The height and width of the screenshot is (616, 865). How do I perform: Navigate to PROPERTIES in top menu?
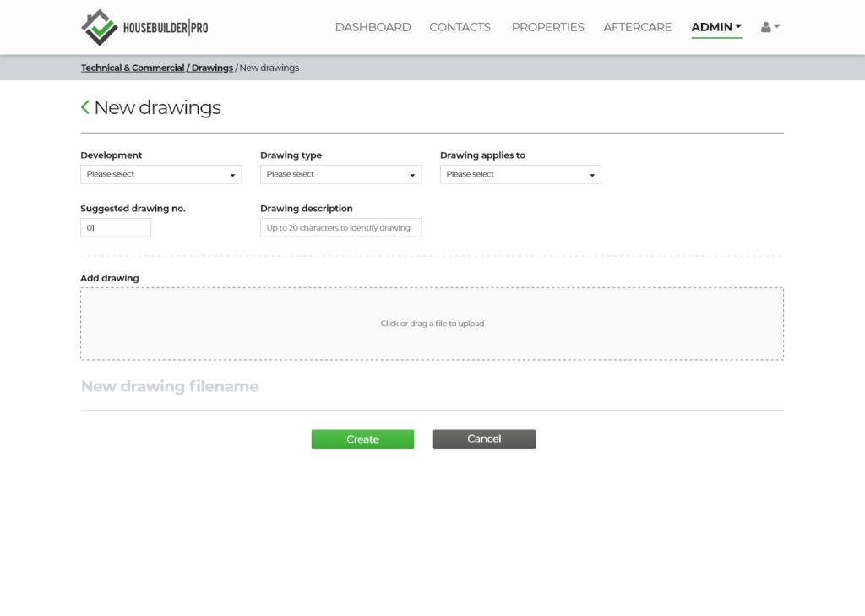[x=547, y=27]
